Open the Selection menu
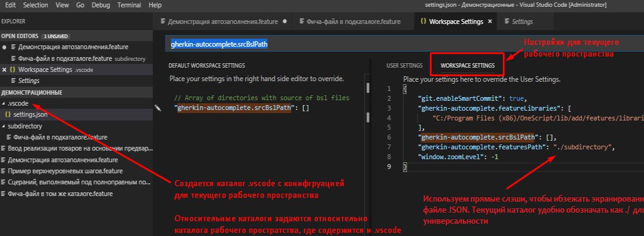The height and width of the screenshot is (236, 644). 36,6
